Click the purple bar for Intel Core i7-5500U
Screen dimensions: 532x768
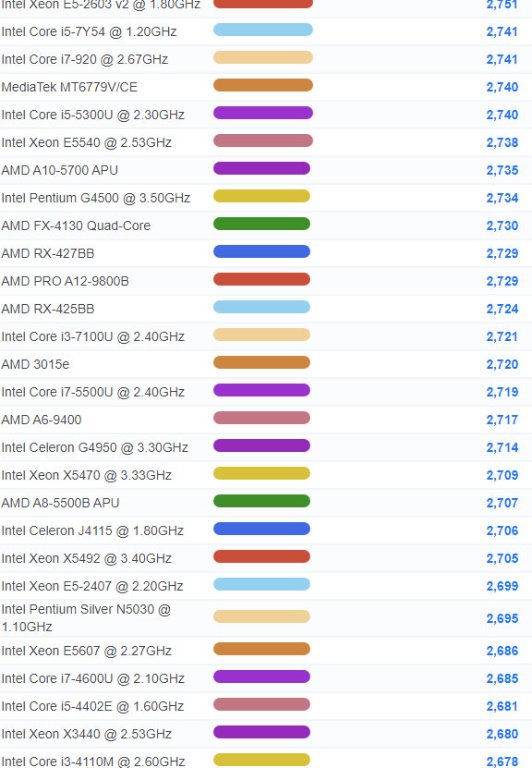(261, 390)
